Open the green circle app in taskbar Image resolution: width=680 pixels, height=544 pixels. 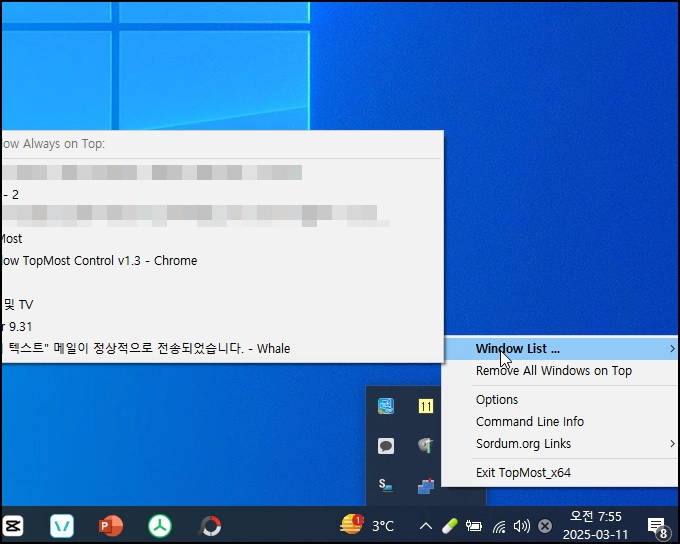point(160,526)
